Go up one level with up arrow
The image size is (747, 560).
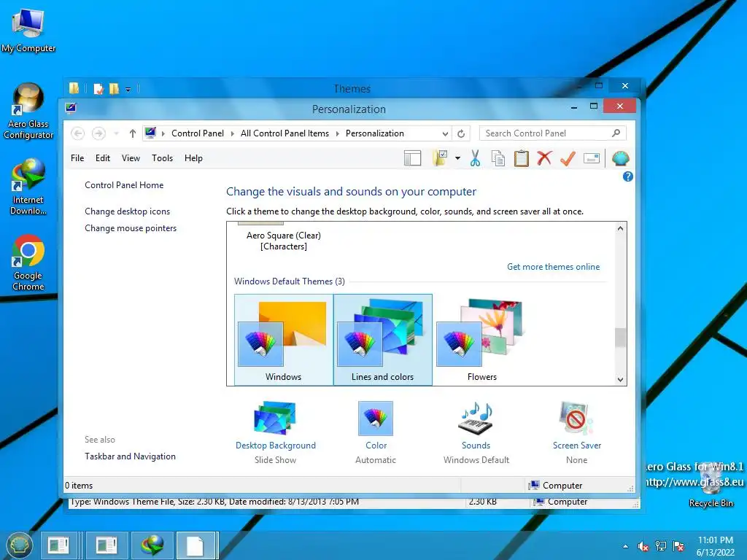pos(133,133)
